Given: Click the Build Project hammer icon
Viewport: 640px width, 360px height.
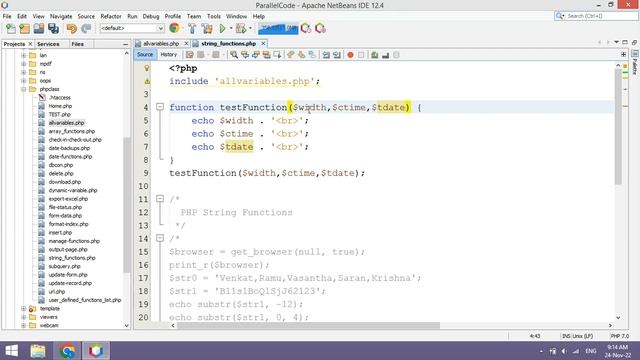Looking at the screenshot, I should [192, 28].
